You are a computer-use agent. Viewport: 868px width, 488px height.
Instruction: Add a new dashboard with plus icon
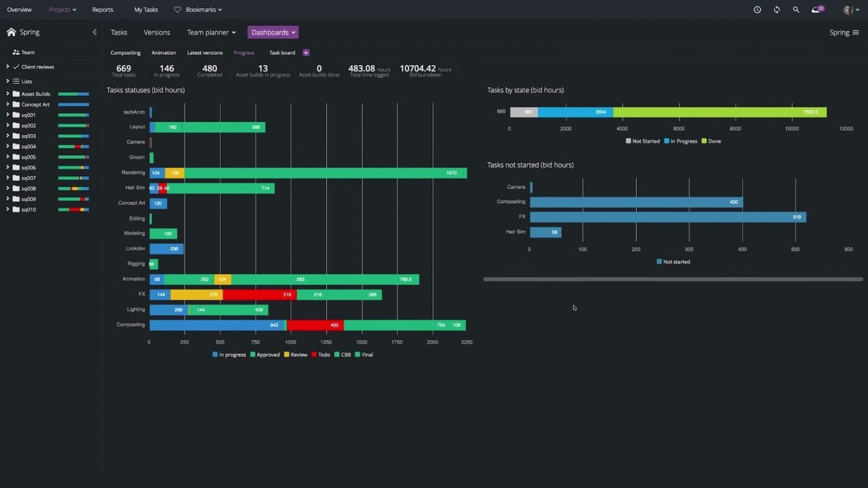[306, 53]
